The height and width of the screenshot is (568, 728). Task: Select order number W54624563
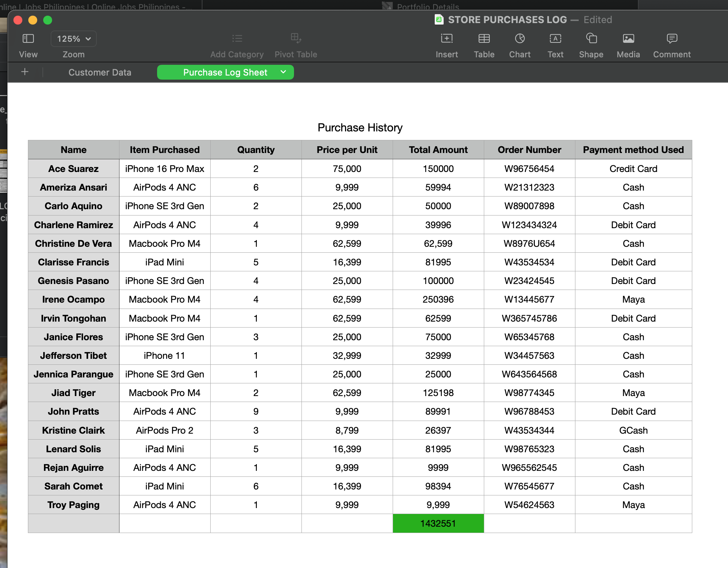click(530, 505)
